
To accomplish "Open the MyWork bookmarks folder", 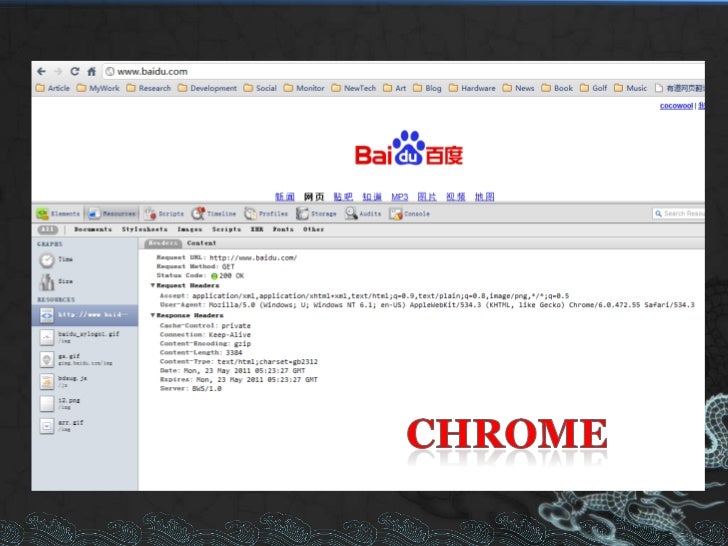I will tap(98, 88).
